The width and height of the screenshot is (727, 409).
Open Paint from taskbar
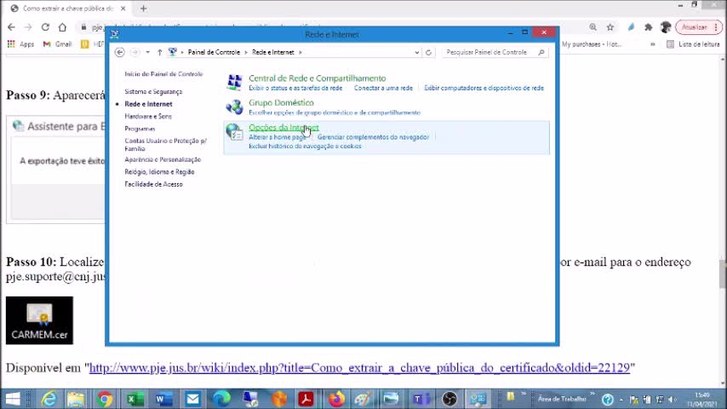363,399
